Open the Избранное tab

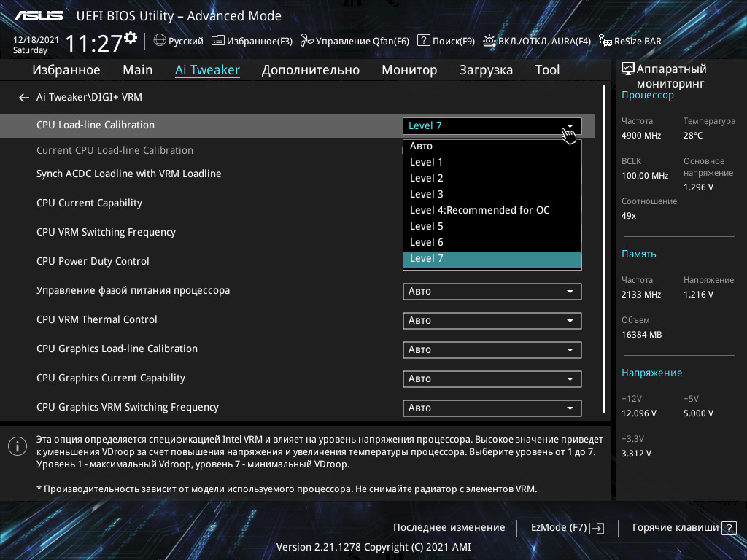pyautogui.click(x=66, y=70)
